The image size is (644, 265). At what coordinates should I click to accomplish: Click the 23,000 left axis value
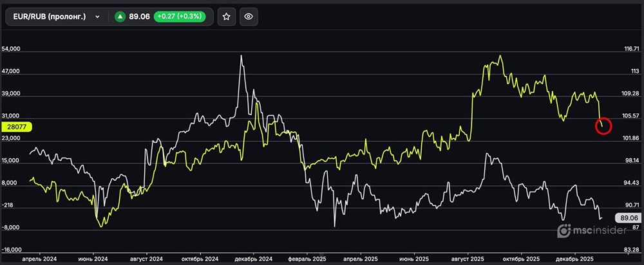pos(11,138)
